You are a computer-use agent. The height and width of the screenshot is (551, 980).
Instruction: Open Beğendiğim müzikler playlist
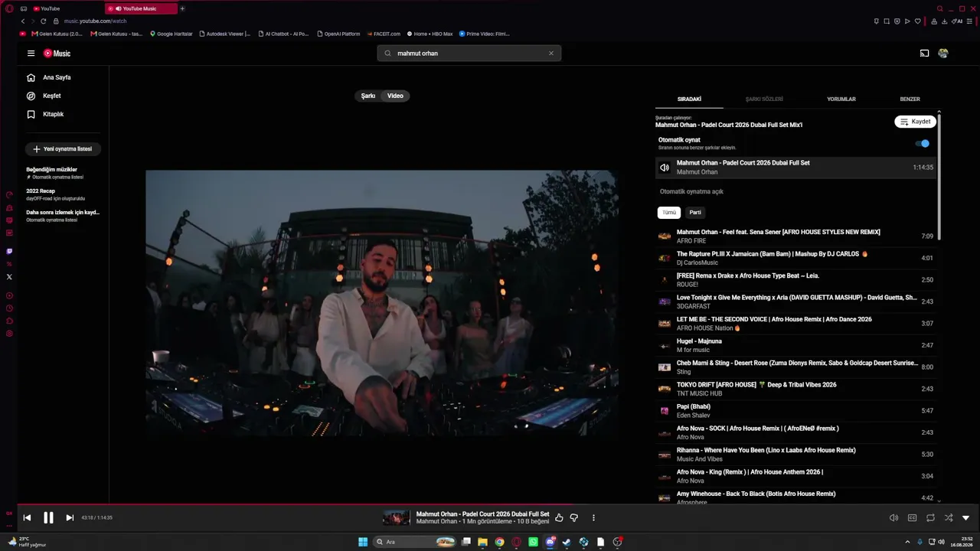click(x=55, y=173)
